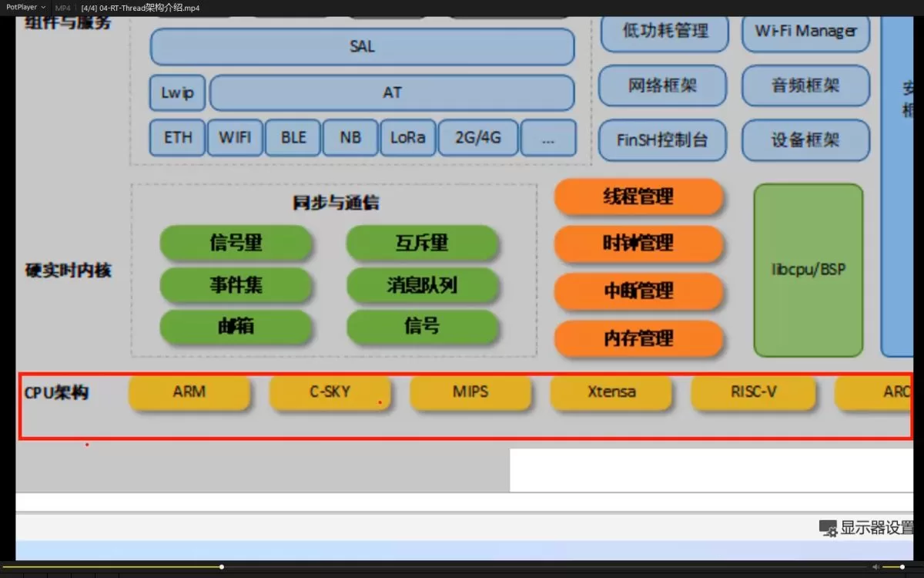Image resolution: width=924 pixels, height=578 pixels.
Task: Click the 显示器设置 monitor settings icon
Action: click(828, 528)
